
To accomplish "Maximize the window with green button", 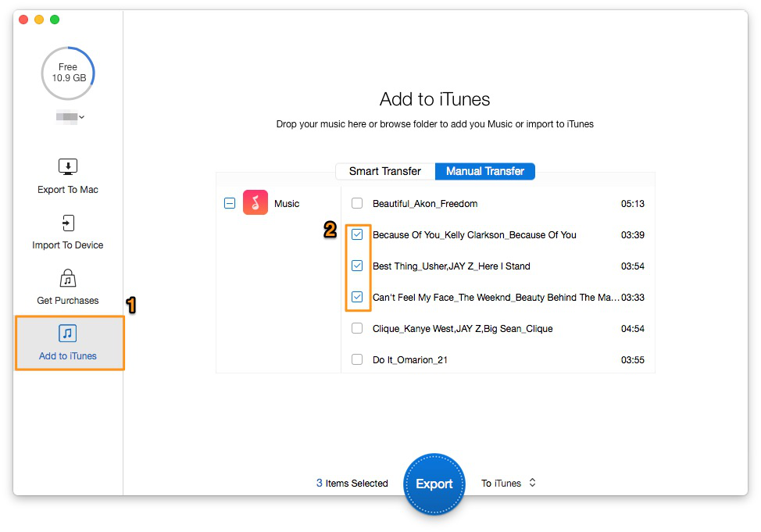I will [55, 20].
